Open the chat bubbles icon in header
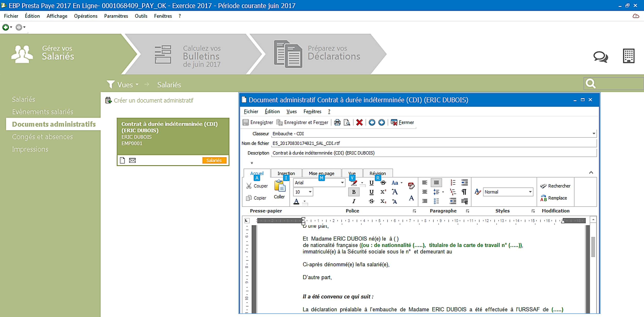Image resolution: width=644 pixels, height=317 pixels. 600,56
